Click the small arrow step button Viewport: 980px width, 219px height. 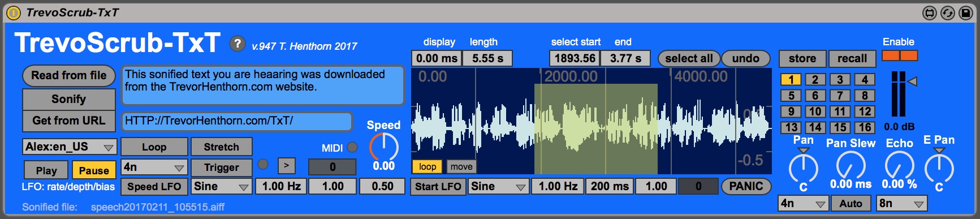tap(287, 165)
